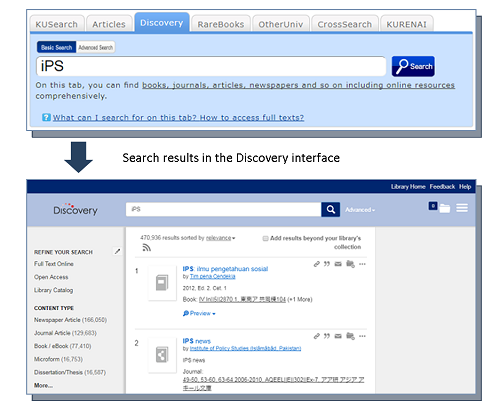
Task: Click the iPS search input field
Action: 211,66
